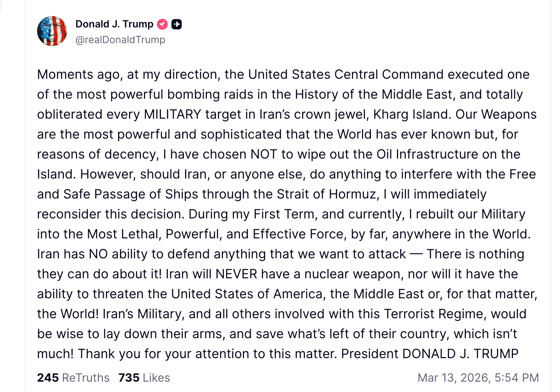560x392 pixels.
Task: View the 735 Likes list
Action: [144, 378]
